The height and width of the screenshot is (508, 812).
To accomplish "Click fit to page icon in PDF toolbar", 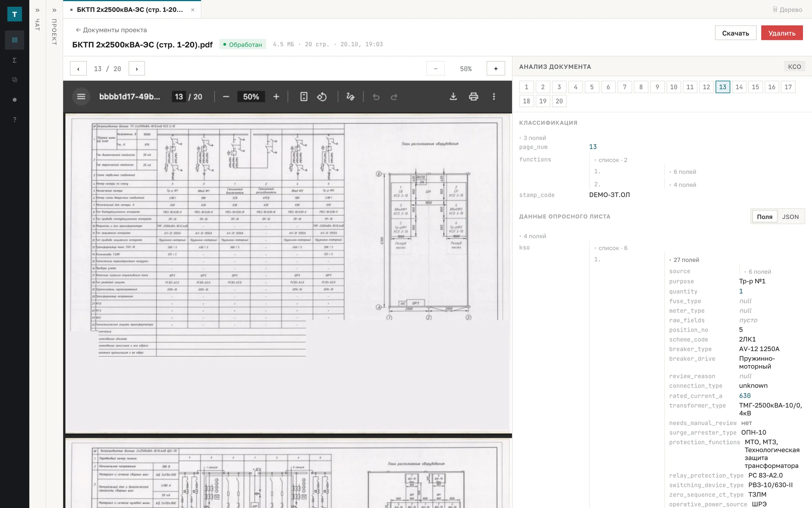I will pos(304,97).
